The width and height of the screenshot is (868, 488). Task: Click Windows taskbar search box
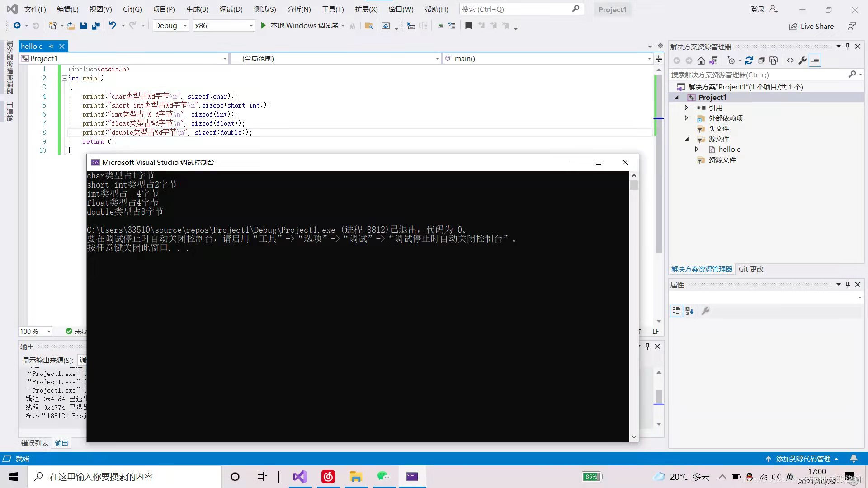pos(124,477)
